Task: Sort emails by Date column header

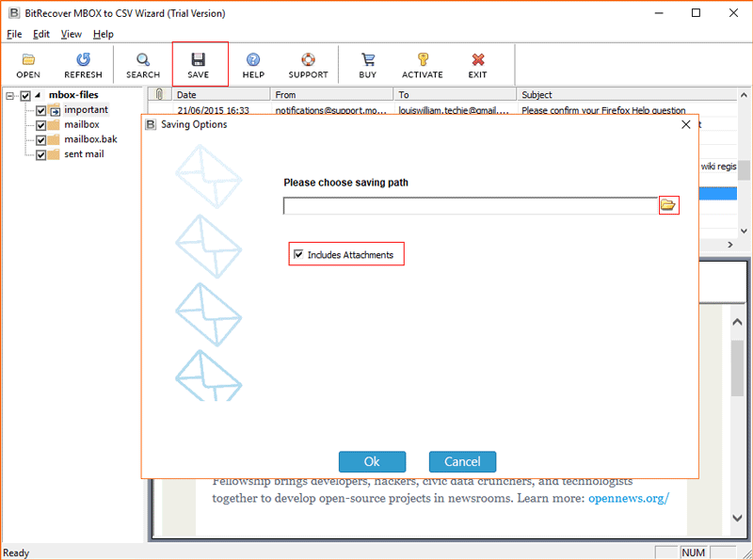Action: pyautogui.click(x=221, y=94)
